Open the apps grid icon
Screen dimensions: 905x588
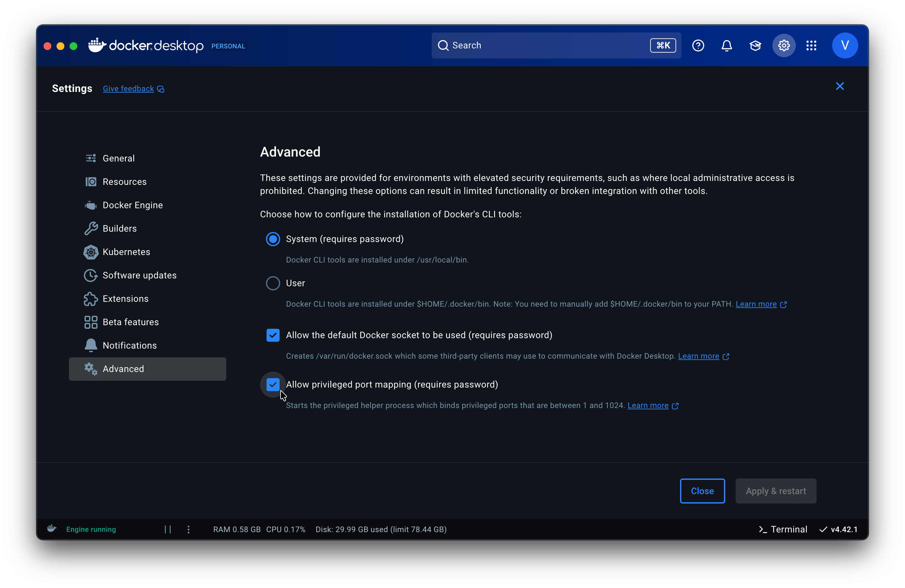click(811, 45)
